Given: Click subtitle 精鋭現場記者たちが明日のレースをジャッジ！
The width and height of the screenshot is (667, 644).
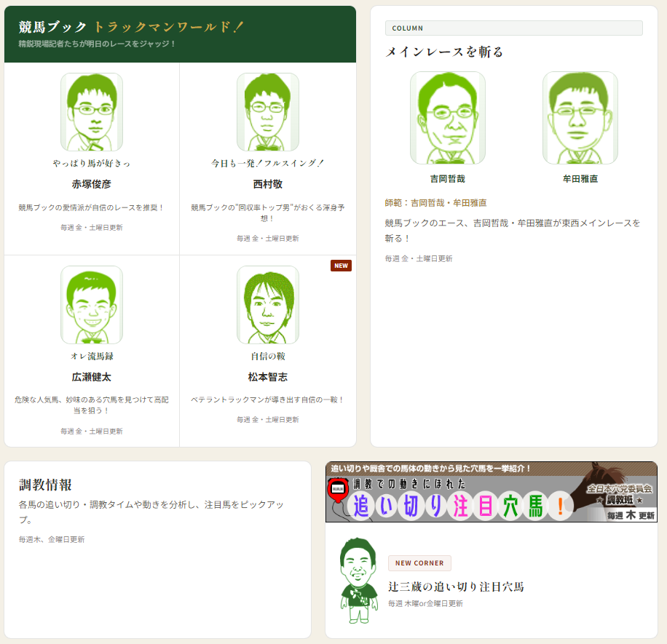Looking at the screenshot, I should pyautogui.click(x=97, y=44).
